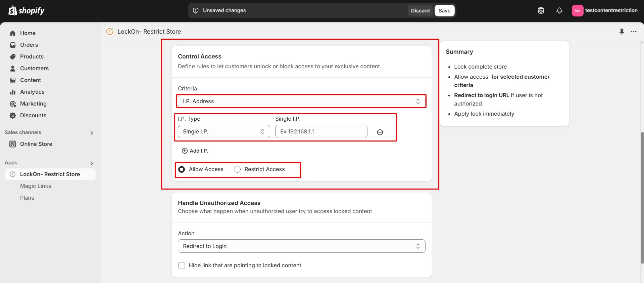This screenshot has width=644, height=283.
Task: Expand the Sales channels section chevron
Action: pyautogui.click(x=92, y=133)
